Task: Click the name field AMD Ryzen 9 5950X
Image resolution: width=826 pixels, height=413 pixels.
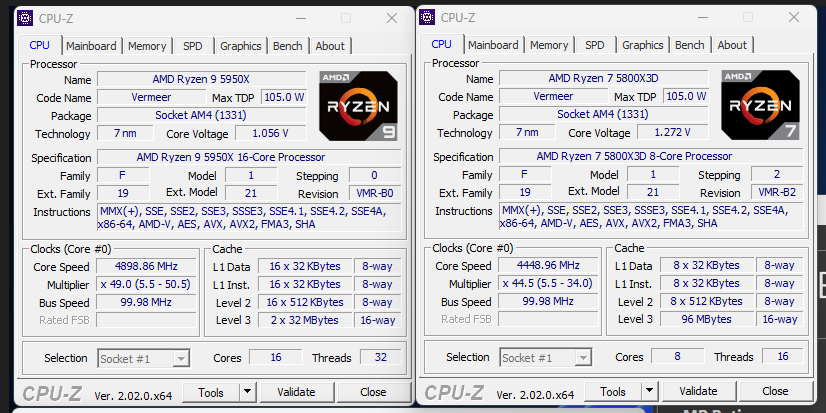Action: [201, 80]
